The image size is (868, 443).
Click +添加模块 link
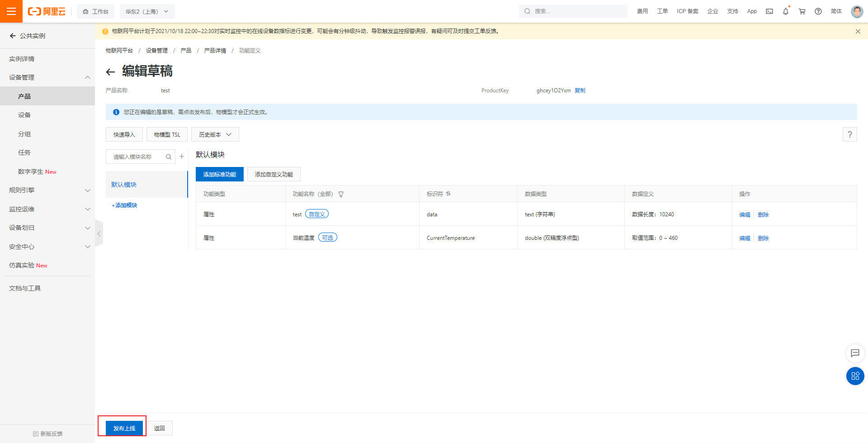124,205
